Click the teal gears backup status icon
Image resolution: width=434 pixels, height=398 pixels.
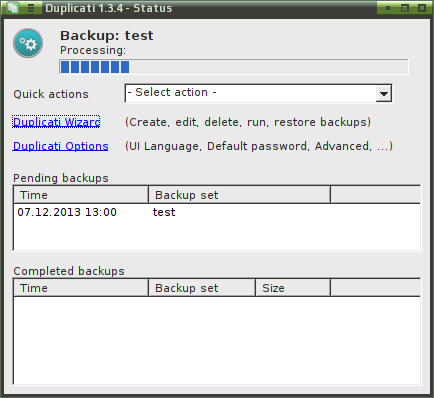tap(28, 43)
